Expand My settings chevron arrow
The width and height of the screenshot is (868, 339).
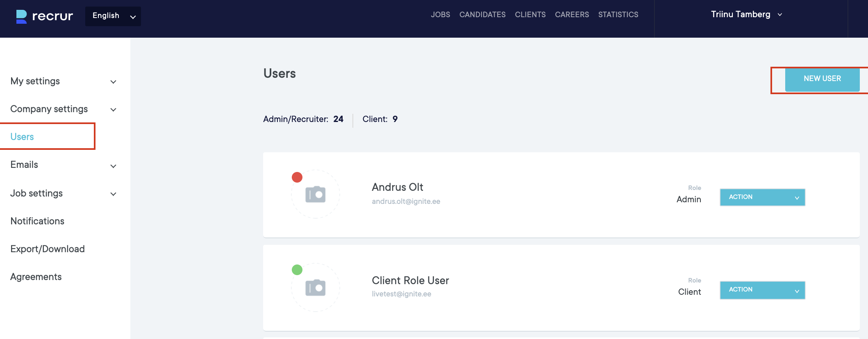click(114, 82)
